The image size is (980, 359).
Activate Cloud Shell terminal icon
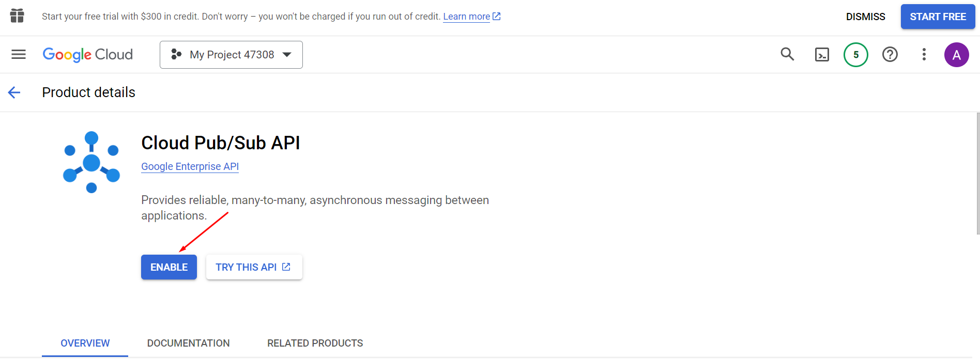pos(822,54)
